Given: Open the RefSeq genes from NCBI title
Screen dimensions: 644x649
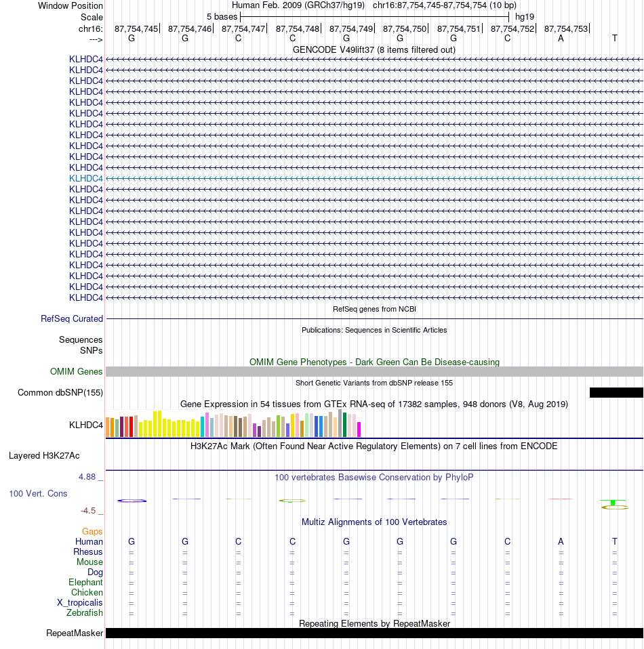Looking at the screenshot, I should (374, 309).
